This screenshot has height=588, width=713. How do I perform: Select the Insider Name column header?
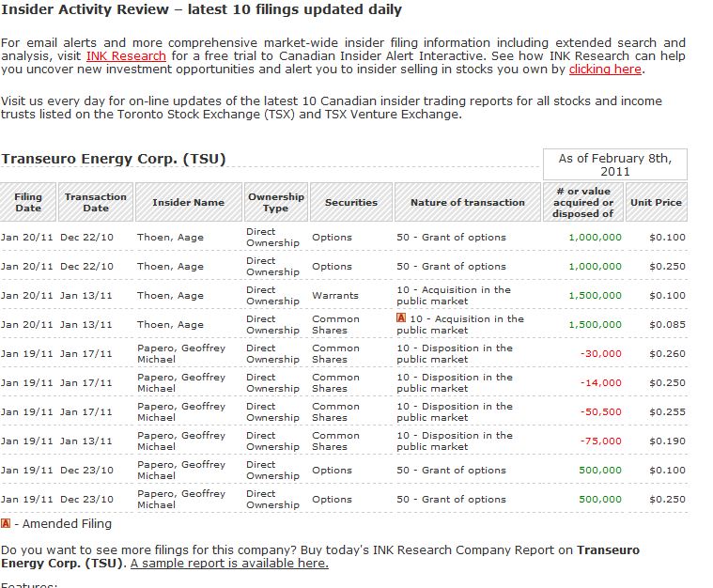188,202
